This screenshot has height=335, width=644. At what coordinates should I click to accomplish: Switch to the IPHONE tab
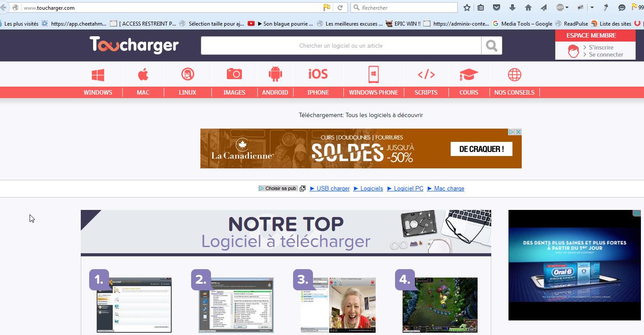pyautogui.click(x=318, y=92)
